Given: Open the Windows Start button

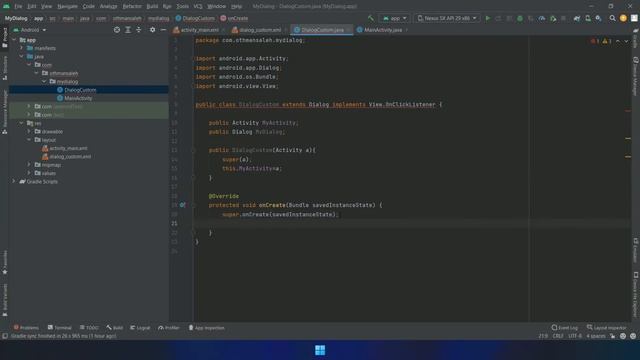Looking at the screenshot, I should pos(320,350).
